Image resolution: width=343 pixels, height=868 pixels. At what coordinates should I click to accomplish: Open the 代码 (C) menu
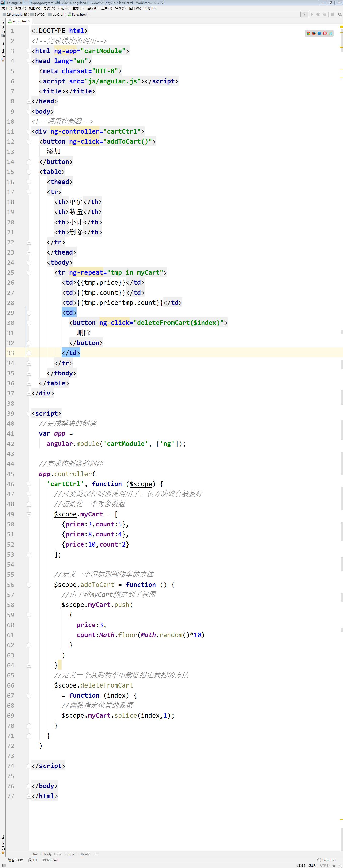coord(64,8)
